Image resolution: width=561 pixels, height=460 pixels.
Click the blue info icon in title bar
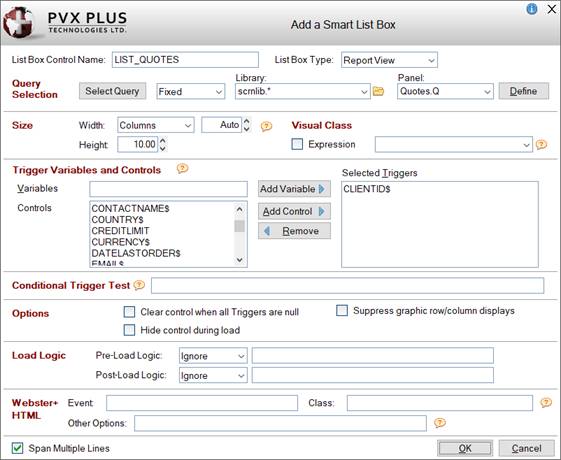tap(532, 9)
